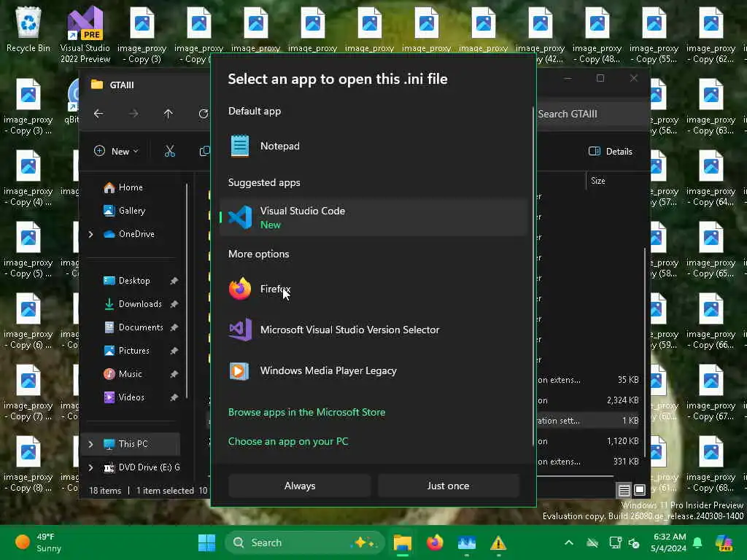Select the file sized 35 KB
Viewport: 747px width, 560px height.
click(x=589, y=380)
